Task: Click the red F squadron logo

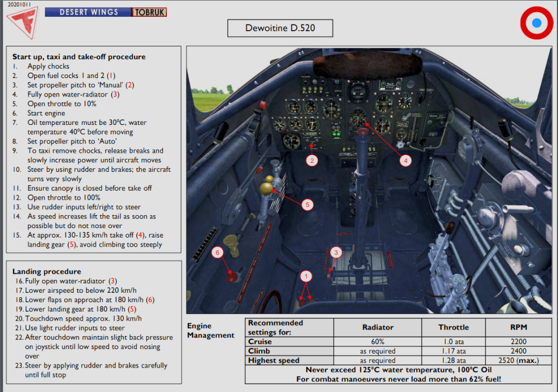Action: pyautogui.click(x=23, y=23)
